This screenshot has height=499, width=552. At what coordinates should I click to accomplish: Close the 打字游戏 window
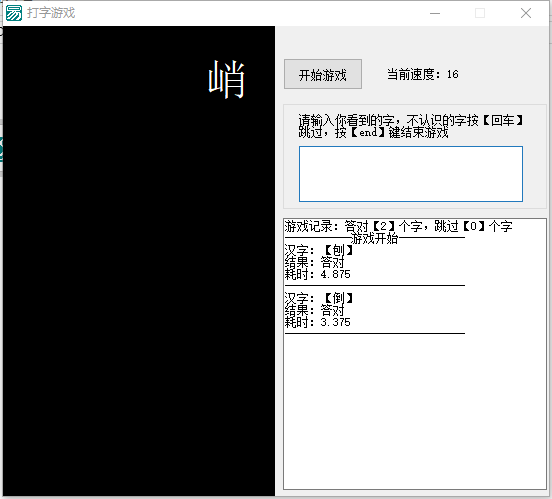tap(526, 13)
